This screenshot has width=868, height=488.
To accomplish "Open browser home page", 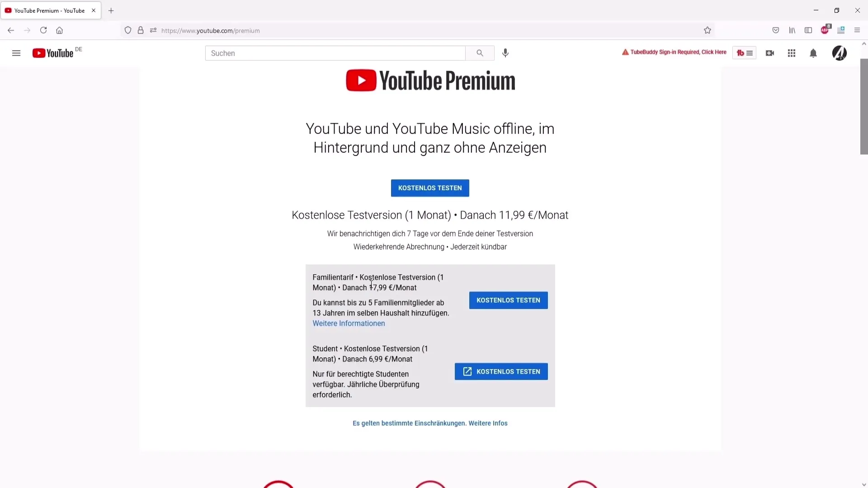I will tap(59, 30).
